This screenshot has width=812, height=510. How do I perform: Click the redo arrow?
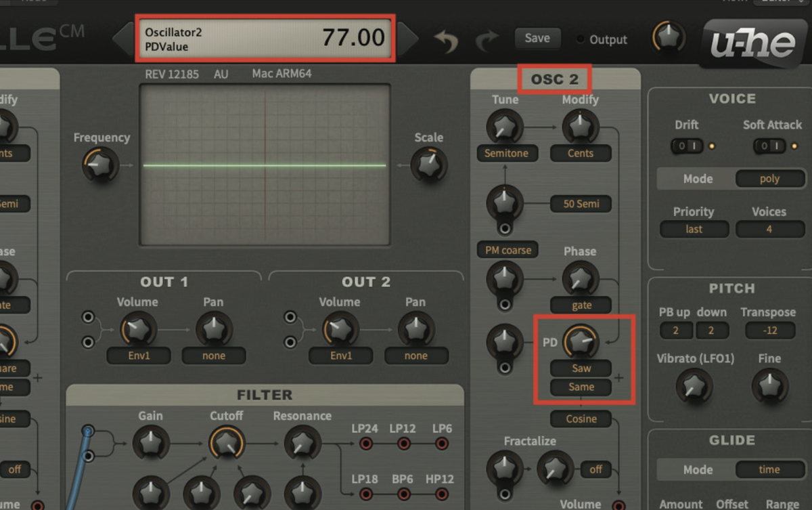pos(487,39)
